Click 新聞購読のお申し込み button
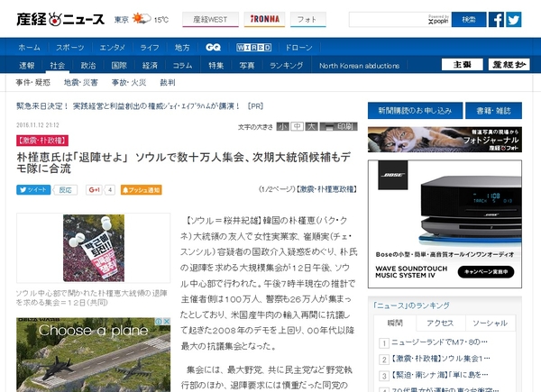This screenshot has width=541, height=392. coord(415,111)
